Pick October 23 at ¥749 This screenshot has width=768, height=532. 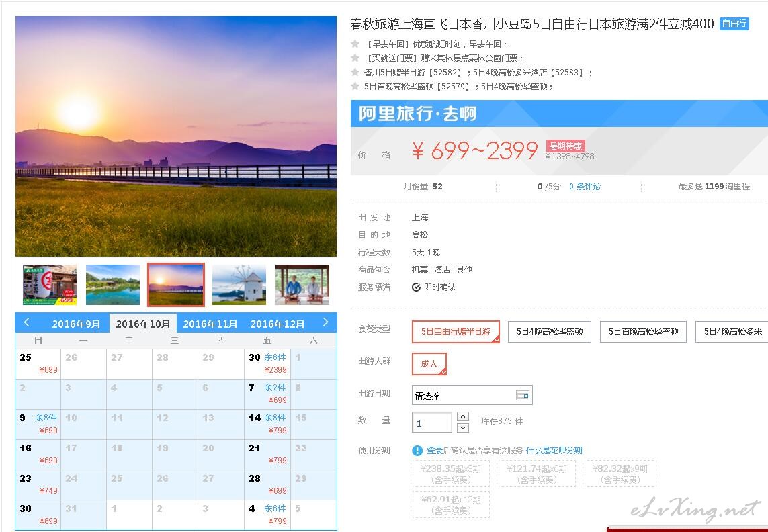pyautogui.click(x=38, y=484)
